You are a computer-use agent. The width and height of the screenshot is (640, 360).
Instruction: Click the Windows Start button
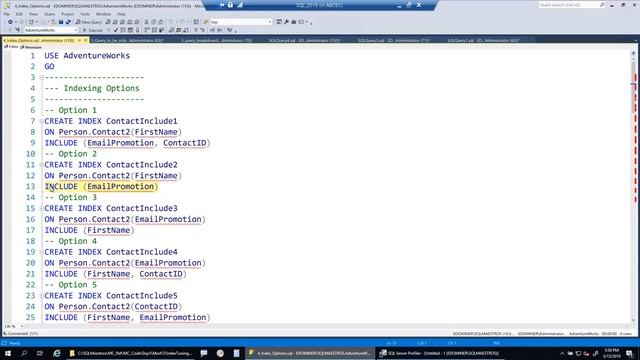point(8,353)
